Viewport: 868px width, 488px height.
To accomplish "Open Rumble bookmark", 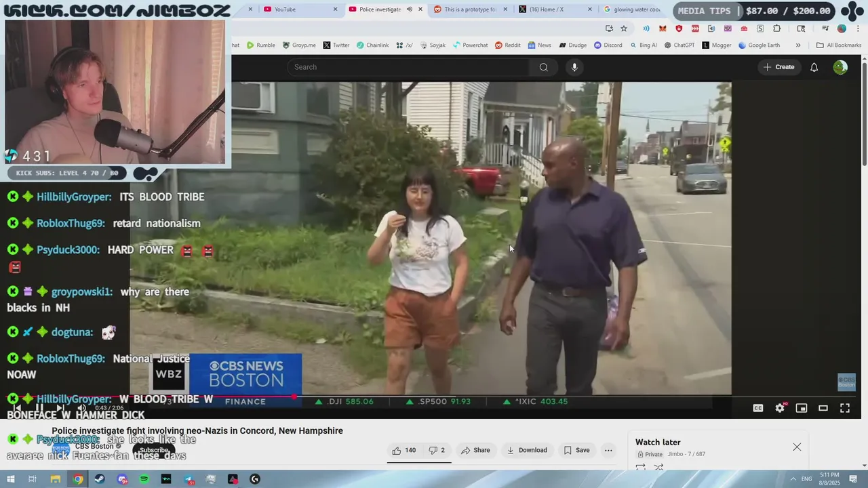I will 261,45.
